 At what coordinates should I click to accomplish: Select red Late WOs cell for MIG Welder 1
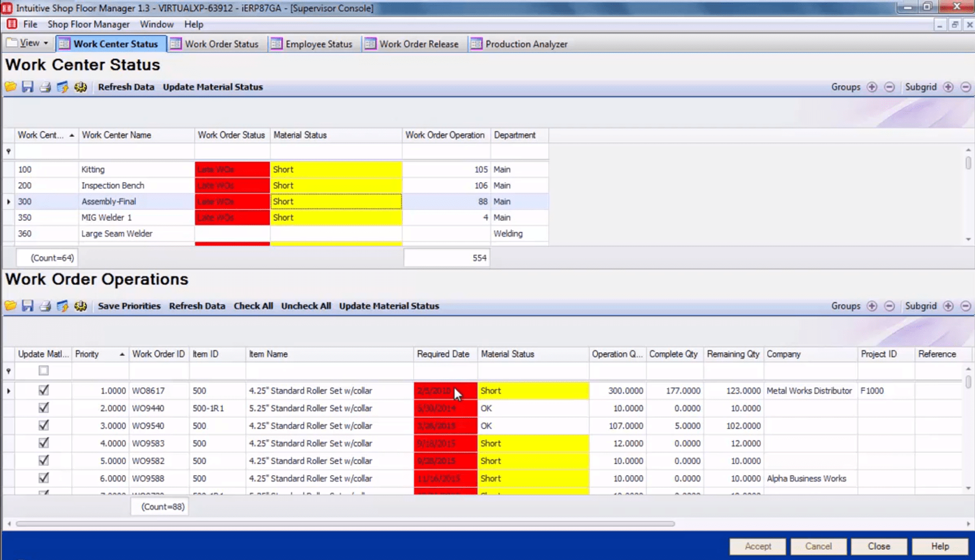(x=232, y=218)
